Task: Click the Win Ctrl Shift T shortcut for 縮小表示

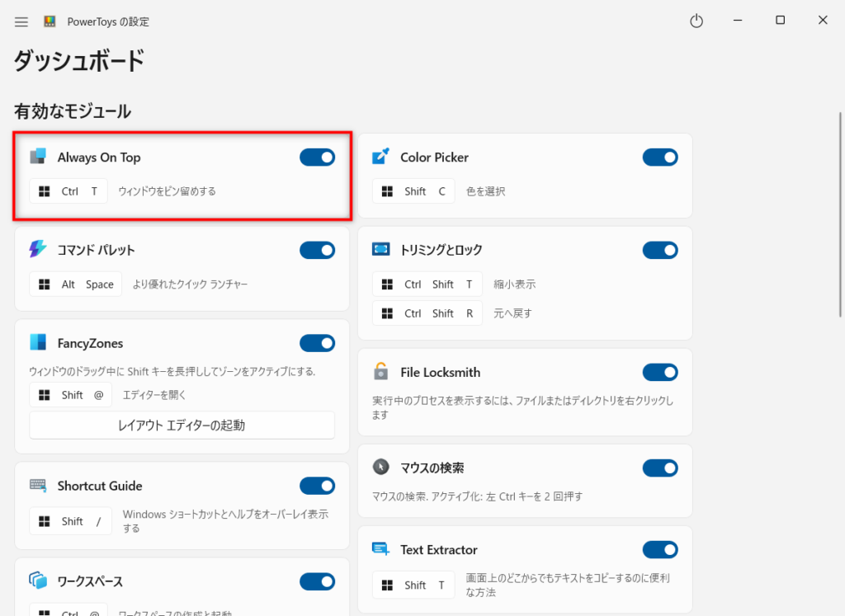Action: (x=427, y=284)
